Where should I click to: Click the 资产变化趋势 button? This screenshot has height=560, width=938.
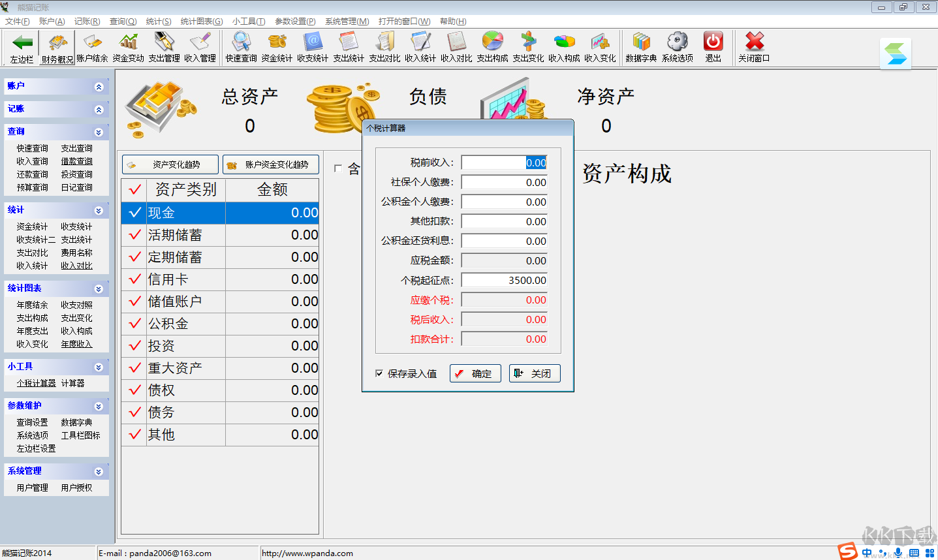[x=170, y=164]
